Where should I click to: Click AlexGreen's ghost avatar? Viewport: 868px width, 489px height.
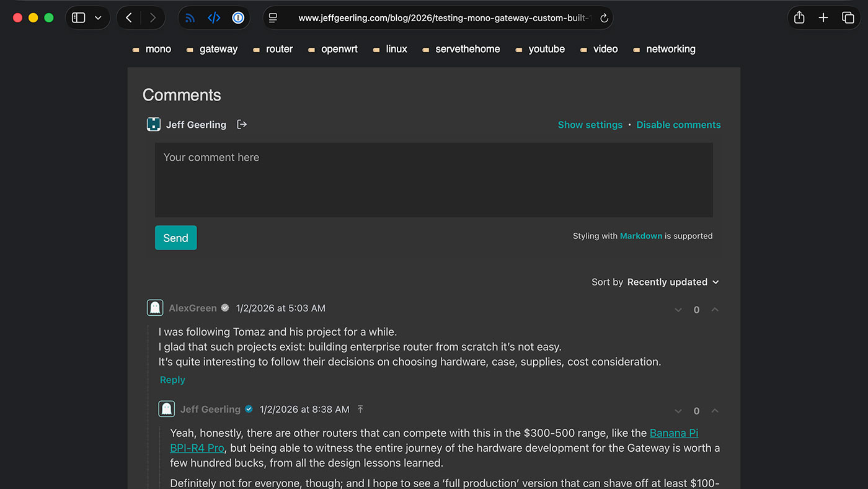coord(155,308)
